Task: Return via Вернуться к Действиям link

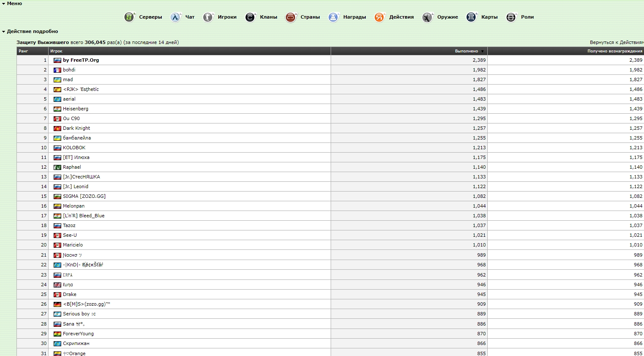Action: (617, 42)
